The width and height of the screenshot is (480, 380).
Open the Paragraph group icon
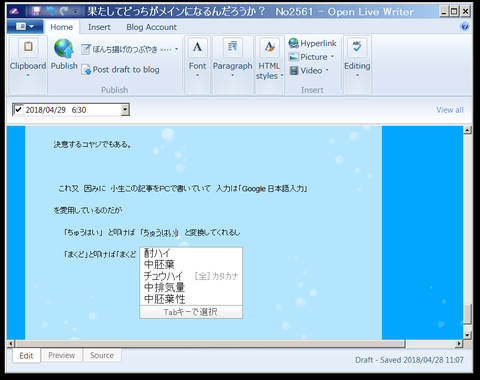(232, 47)
